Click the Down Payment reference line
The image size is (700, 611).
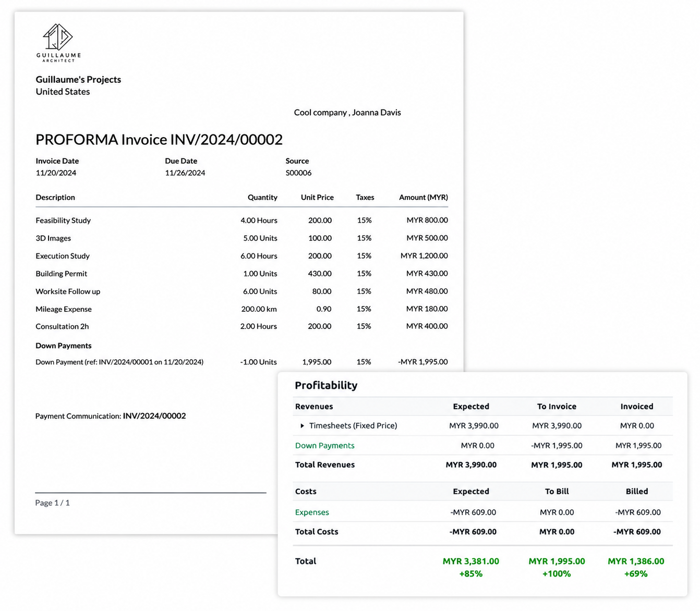click(x=119, y=362)
